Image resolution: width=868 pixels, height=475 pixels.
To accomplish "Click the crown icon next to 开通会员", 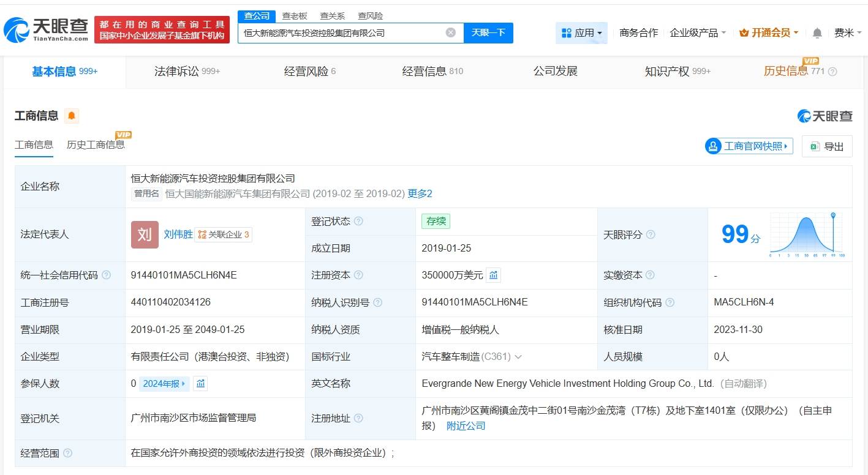I will click(x=745, y=33).
